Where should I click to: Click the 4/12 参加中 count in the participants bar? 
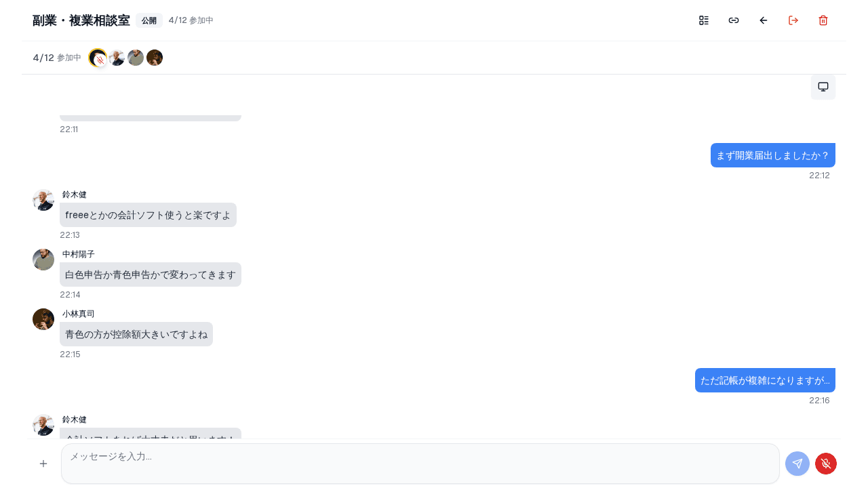click(57, 58)
